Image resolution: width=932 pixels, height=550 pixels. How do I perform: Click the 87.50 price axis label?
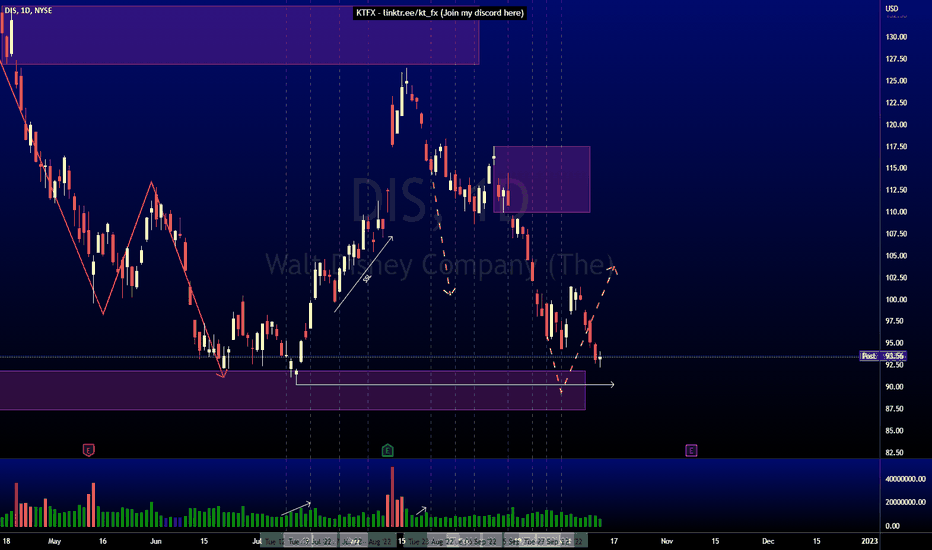pos(894,409)
